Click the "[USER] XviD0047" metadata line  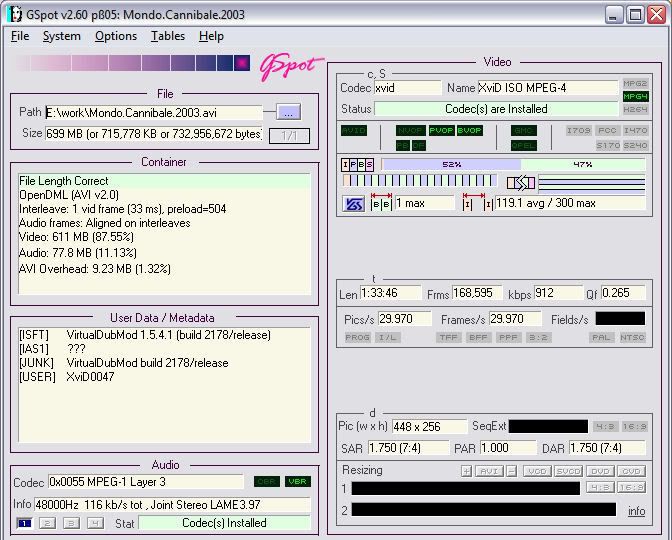(67, 377)
